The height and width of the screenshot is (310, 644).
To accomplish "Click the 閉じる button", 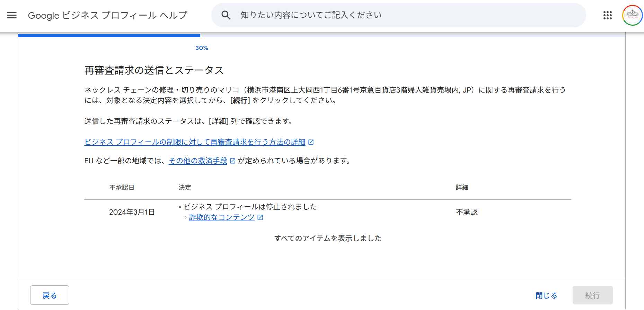I will click(x=546, y=295).
